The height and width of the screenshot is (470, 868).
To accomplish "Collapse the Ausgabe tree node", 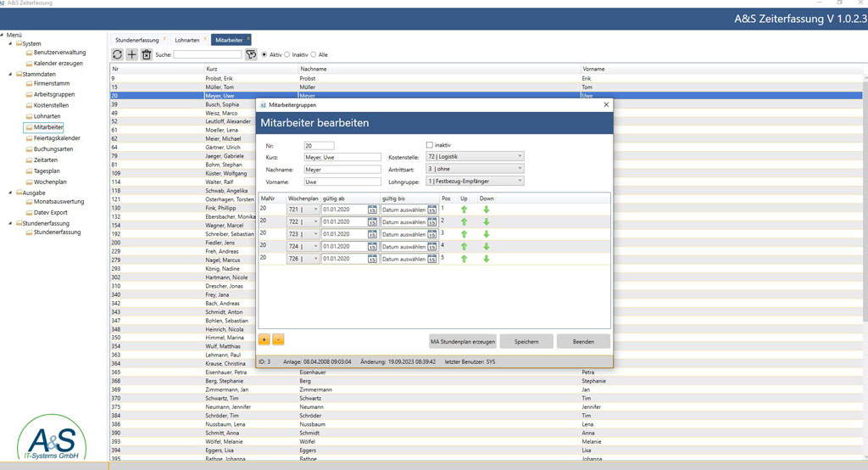I will pyautogui.click(x=10, y=193).
